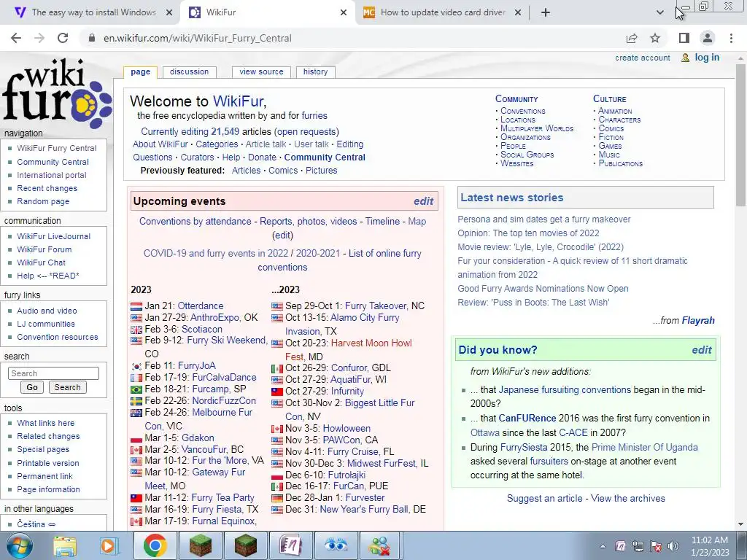Open the open requests link
Screen dimensions: 747x560
(307, 132)
